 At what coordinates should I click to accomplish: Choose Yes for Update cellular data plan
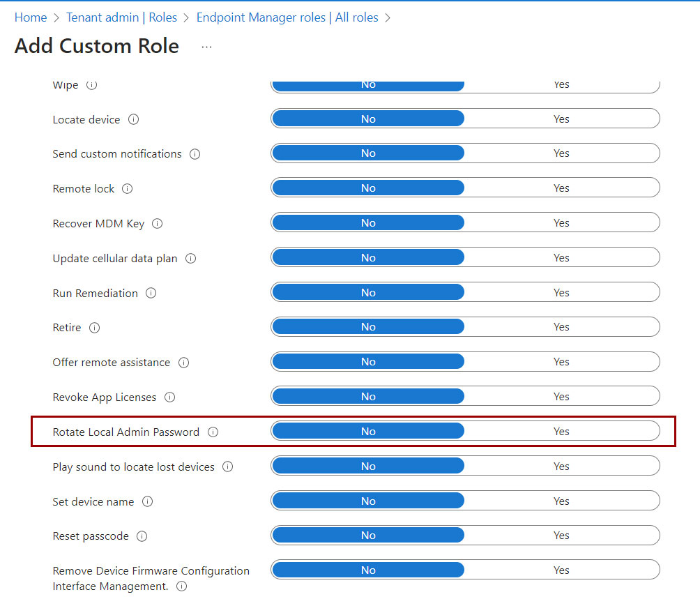coord(561,257)
